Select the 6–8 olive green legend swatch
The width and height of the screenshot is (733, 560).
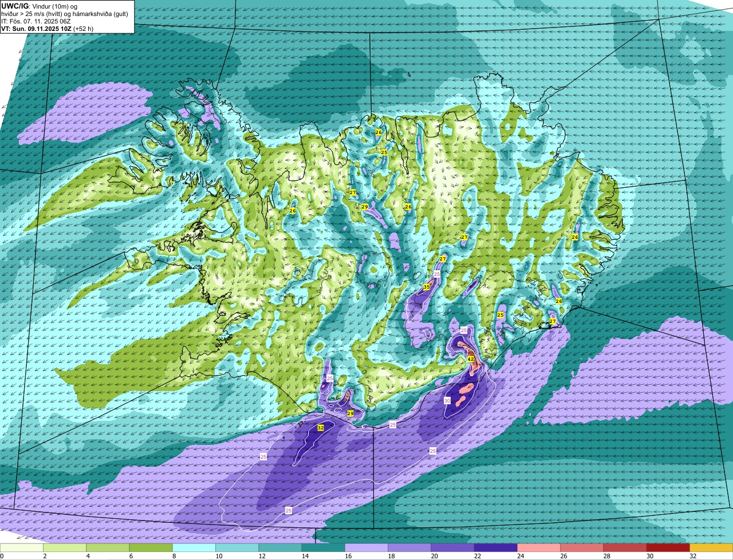[x=151, y=548]
